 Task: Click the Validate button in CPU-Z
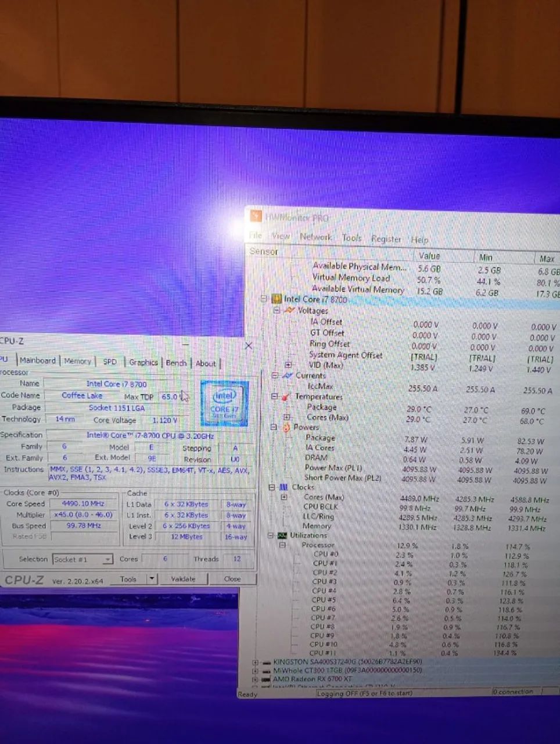[x=184, y=579]
